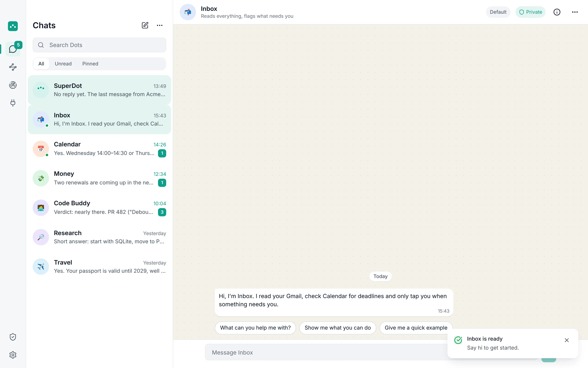This screenshot has height=368, width=588.
Task: Open the shield privacy icon in sidebar
Action: (x=13, y=337)
